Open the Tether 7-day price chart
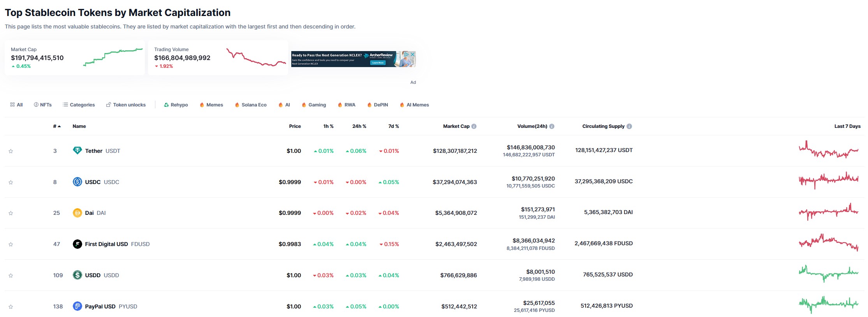Viewport: 868px width, 317px height. (x=828, y=150)
